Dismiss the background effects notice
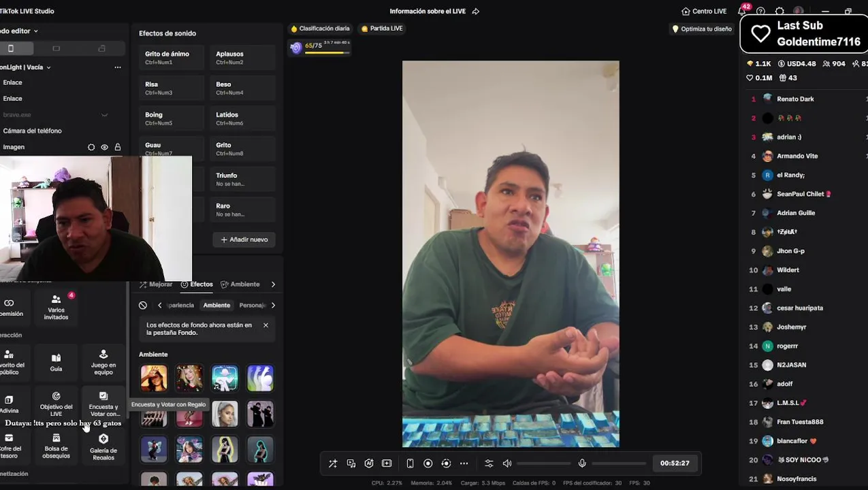The height and width of the screenshot is (490, 868). (x=266, y=325)
